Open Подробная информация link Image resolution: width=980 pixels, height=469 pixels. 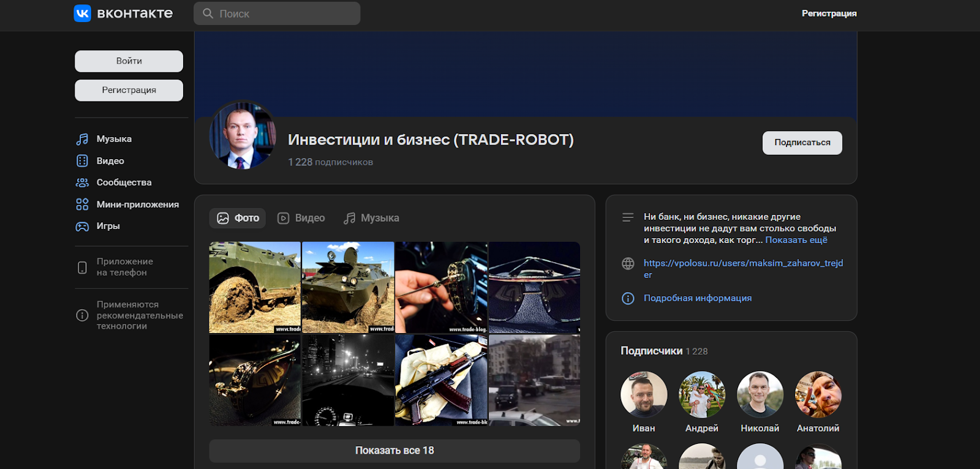tap(697, 298)
